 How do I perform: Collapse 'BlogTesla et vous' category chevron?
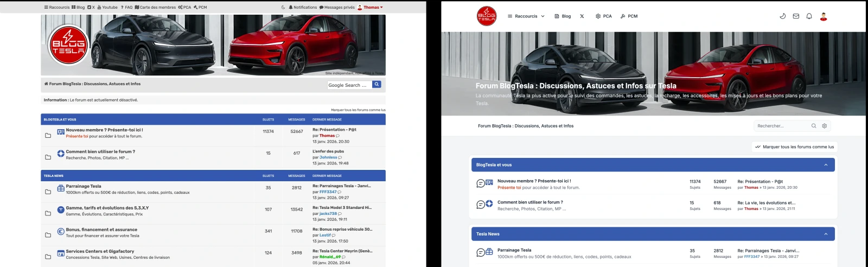pyautogui.click(x=826, y=165)
